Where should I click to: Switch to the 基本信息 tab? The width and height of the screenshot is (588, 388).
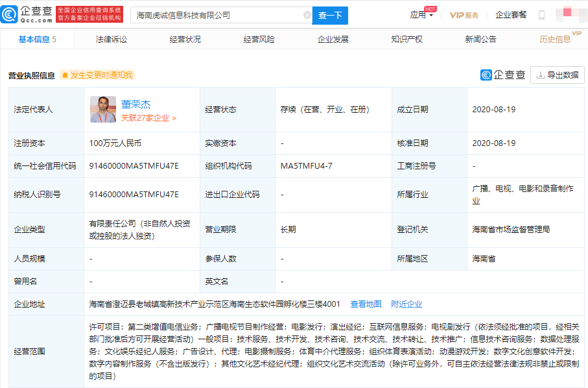37,40
